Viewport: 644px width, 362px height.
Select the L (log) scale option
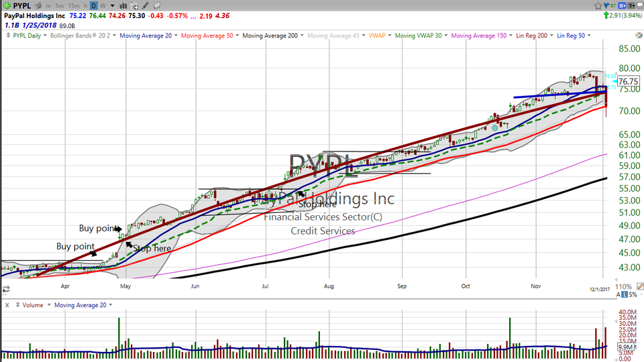[x=625, y=295]
